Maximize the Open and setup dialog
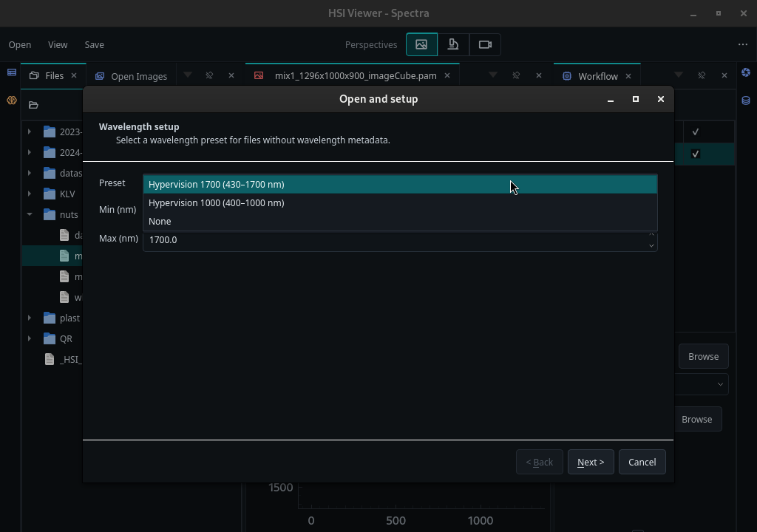Screen dimensions: 757x532 click(635, 99)
